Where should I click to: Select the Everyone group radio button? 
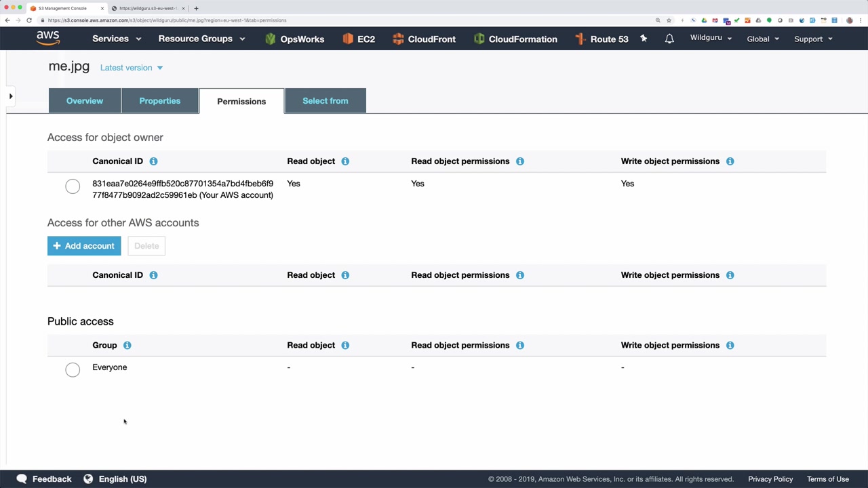click(73, 369)
